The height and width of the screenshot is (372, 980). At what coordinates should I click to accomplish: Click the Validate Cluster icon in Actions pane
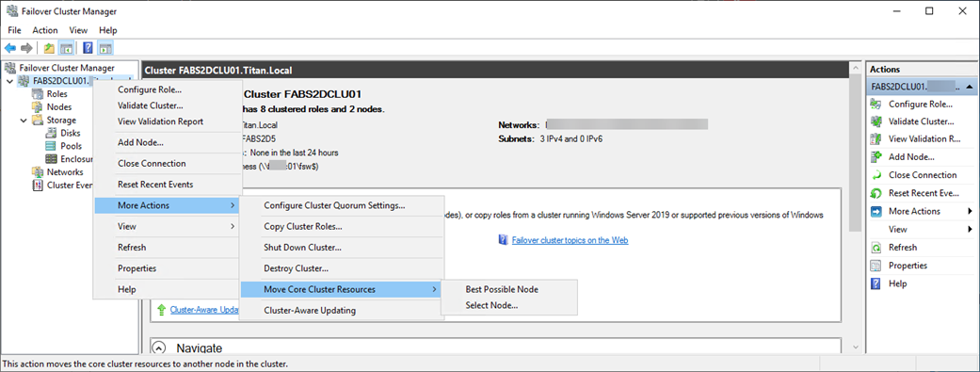click(x=876, y=121)
